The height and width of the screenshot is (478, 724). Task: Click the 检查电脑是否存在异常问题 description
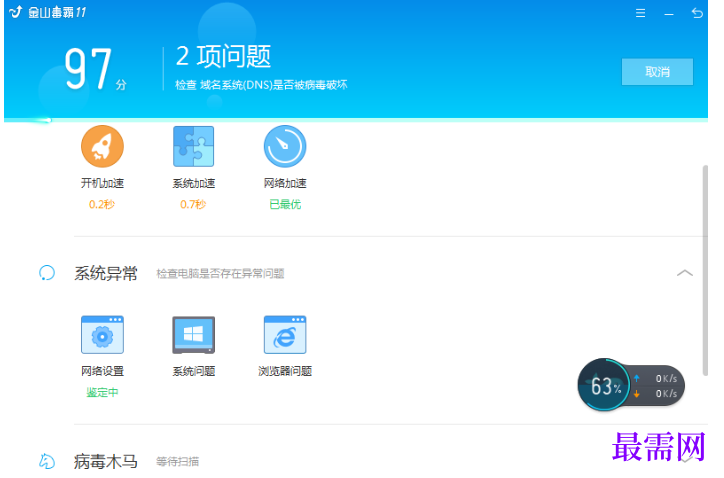[x=220, y=273]
